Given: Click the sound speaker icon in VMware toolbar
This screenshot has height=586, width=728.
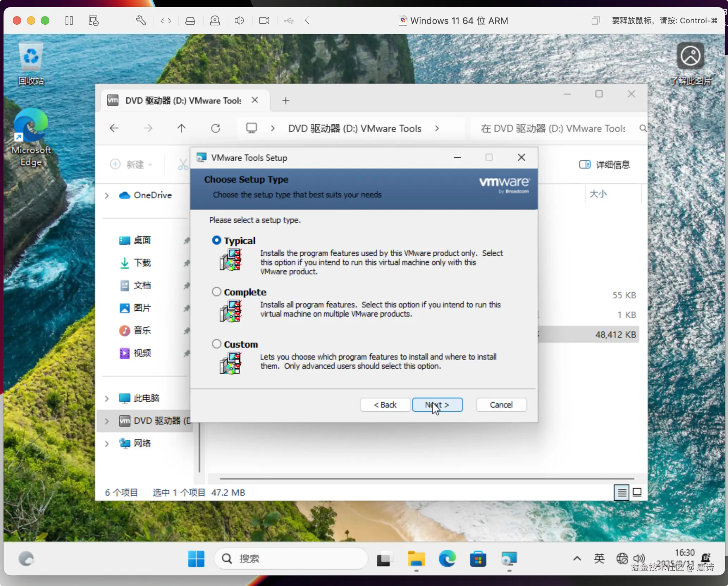Looking at the screenshot, I should [239, 20].
